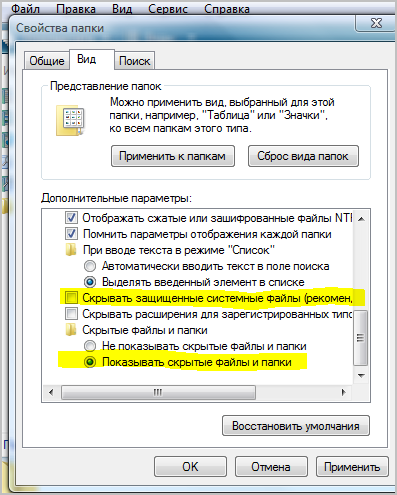Viewport: 397px width, 495px height.
Task: Uncheck Помнить параметры отображения каждой папки
Action: (x=71, y=234)
